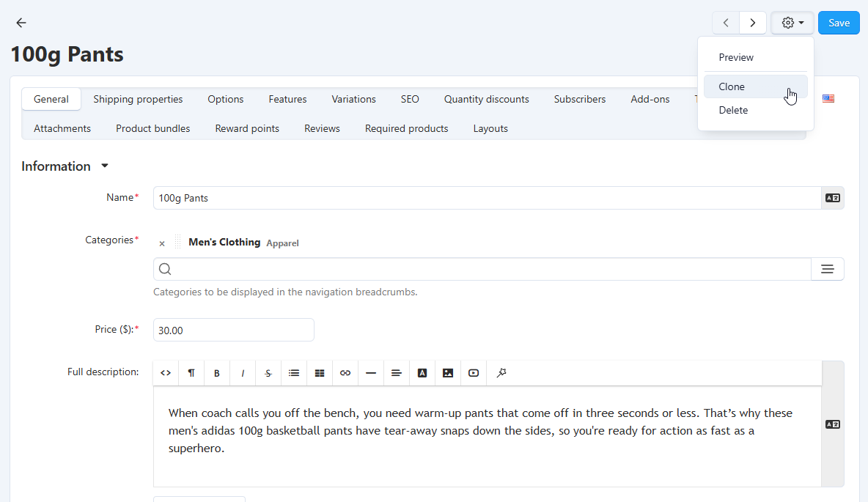Click the 100g Pants page title

pos(67,54)
